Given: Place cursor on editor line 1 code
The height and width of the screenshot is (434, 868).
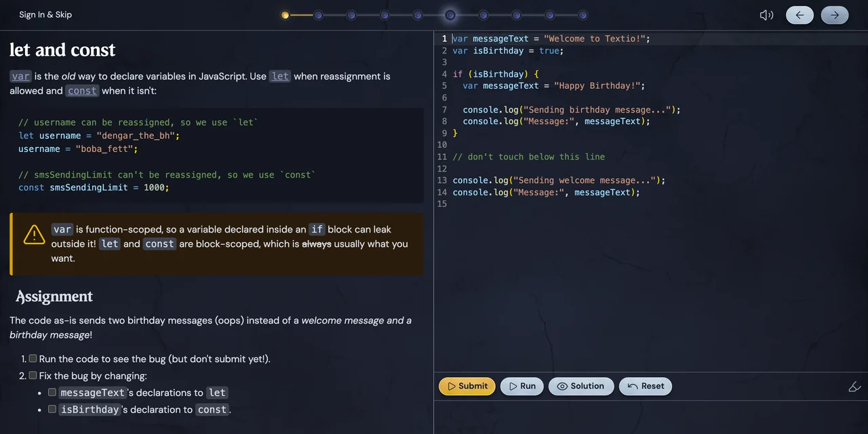Looking at the screenshot, I should point(551,39).
